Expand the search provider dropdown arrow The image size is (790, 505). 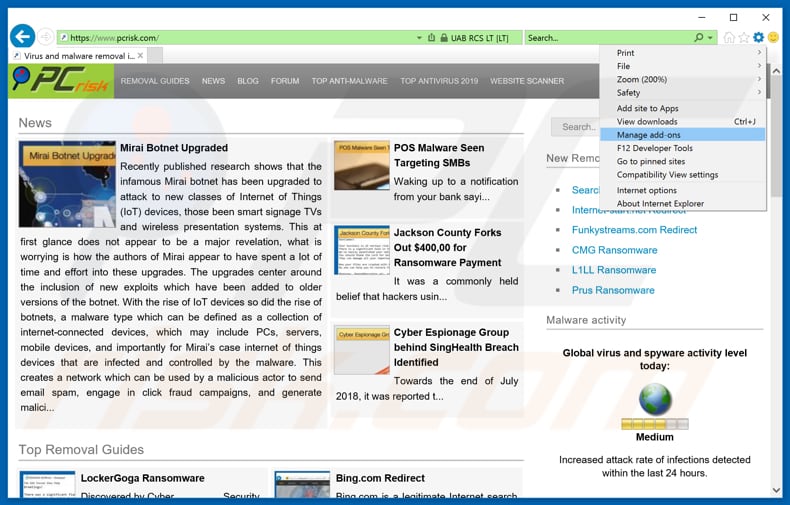tap(710, 38)
